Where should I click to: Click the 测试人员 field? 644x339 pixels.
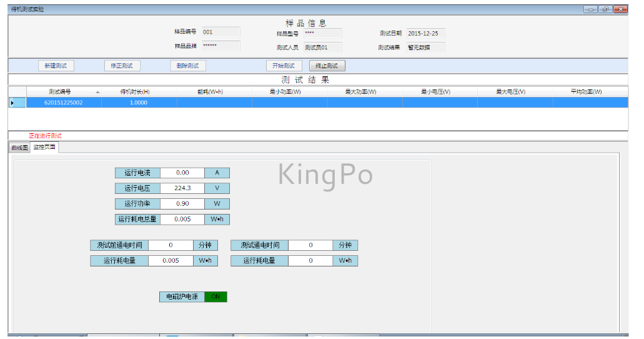322,48
